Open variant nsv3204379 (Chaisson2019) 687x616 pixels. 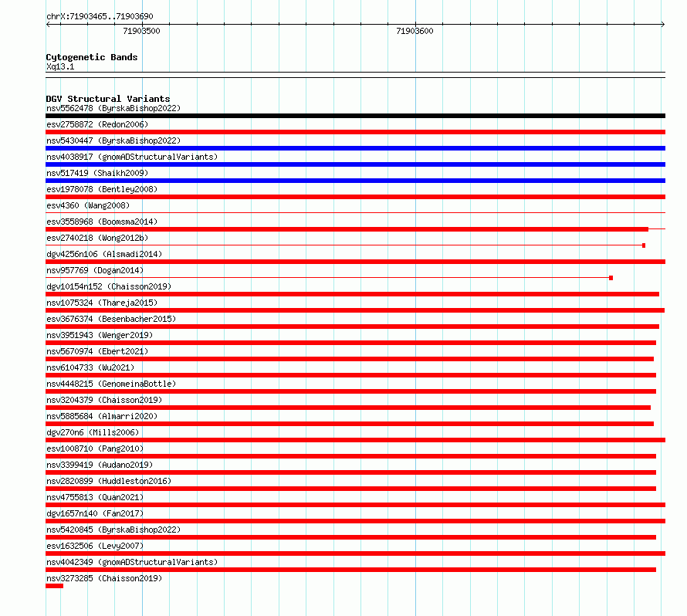tap(104, 400)
